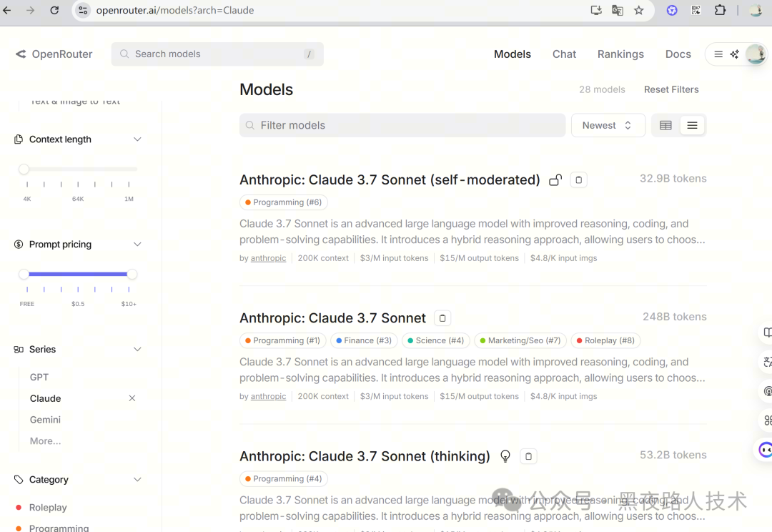Viewport: 772px width, 532px height.
Task: Copy Claude 3.7 Sonnet (thinking) model ID
Action: [528, 456]
